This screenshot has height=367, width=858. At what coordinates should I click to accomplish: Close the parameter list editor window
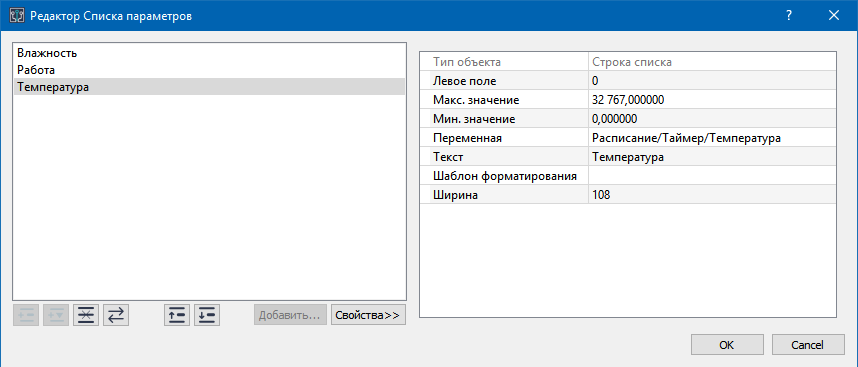[834, 16]
